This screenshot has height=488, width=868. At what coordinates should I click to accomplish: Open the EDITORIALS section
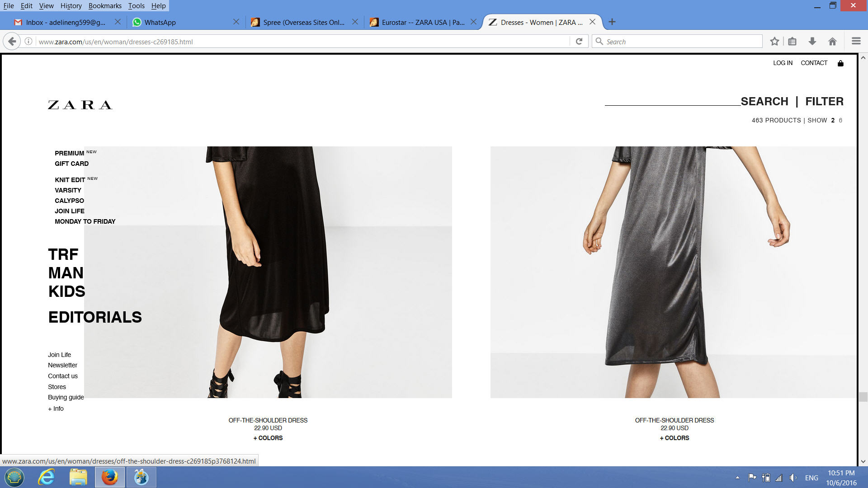pos(95,317)
